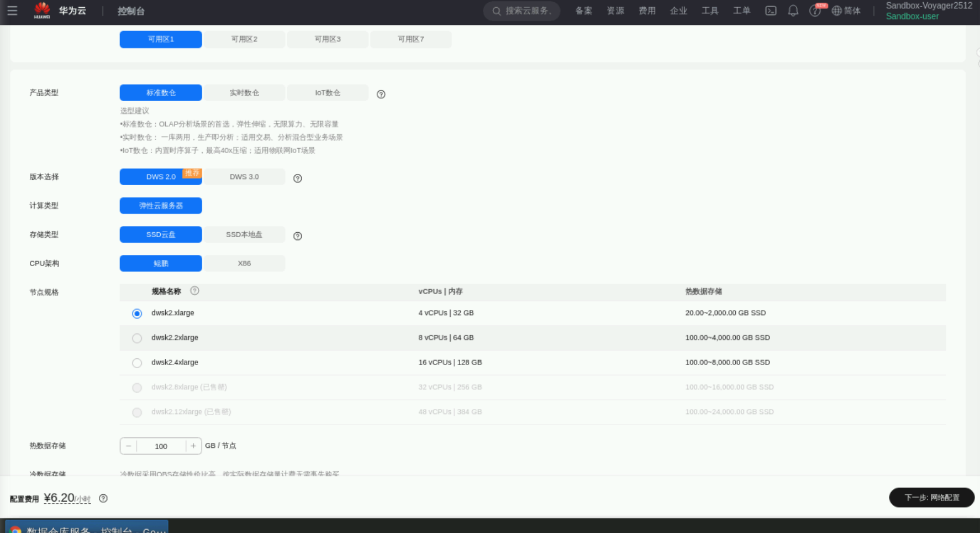Click the Huawei logo

coord(42,11)
